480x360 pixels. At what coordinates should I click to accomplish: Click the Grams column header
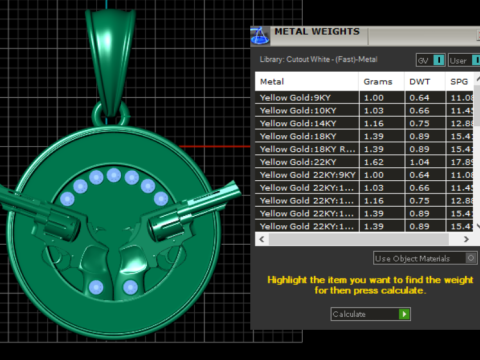pyautogui.click(x=382, y=82)
